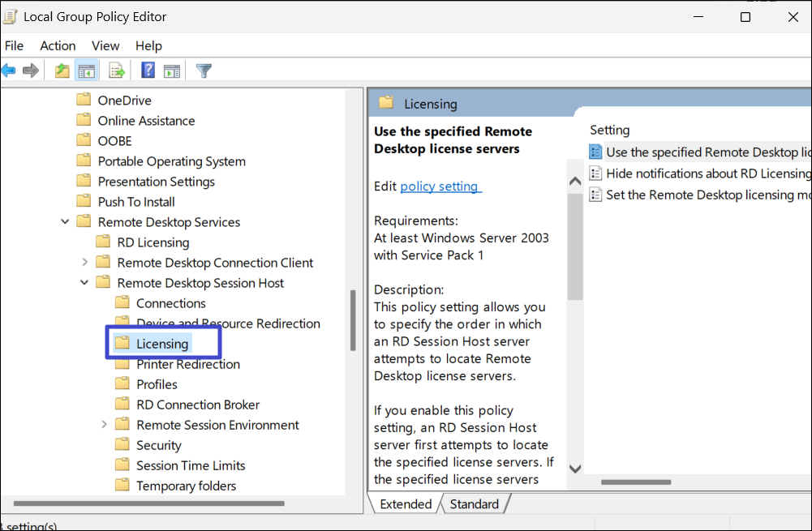Click the 'policy setting' edit link
The height and width of the screenshot is (531, 812).
(x=440, y=186)
